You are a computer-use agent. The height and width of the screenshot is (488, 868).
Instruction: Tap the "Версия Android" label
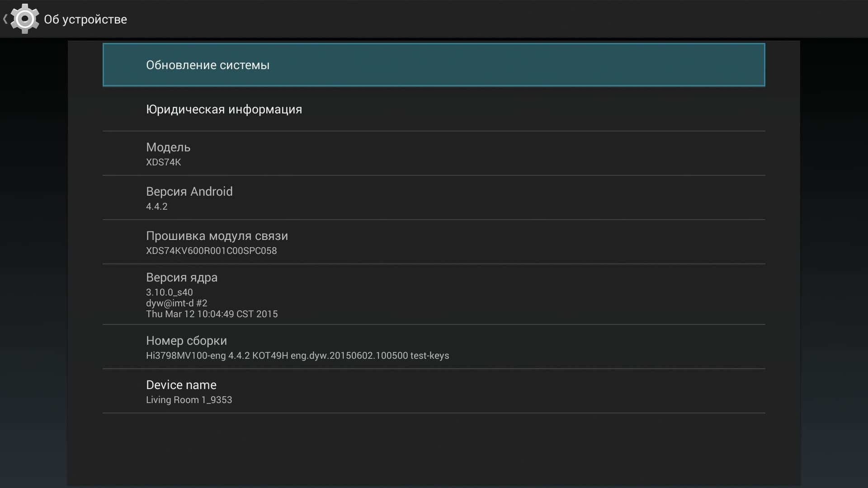point(189,192)
